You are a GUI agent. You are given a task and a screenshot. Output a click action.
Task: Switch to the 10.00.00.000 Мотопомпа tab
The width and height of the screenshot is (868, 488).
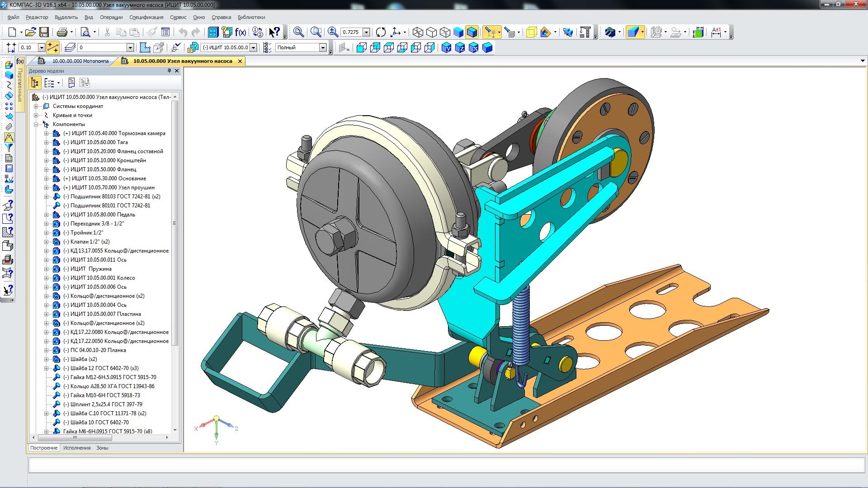(x=80, y=61)
